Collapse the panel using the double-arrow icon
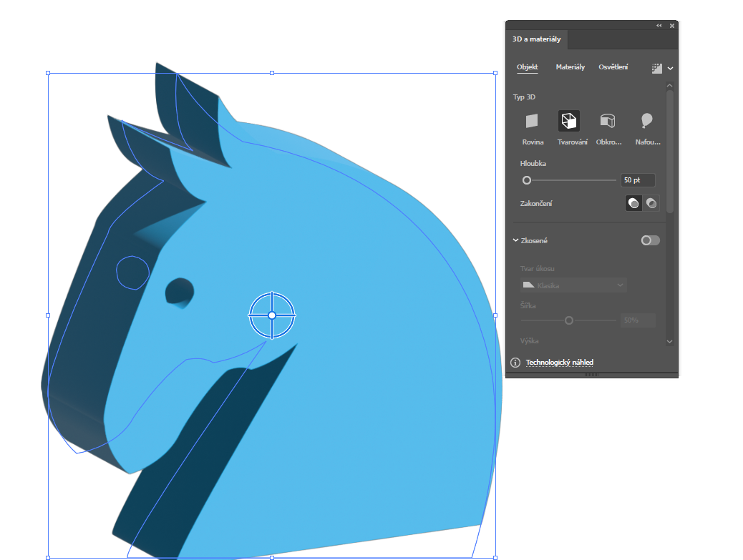Screen dimensions: 743x560 (659, 26)
